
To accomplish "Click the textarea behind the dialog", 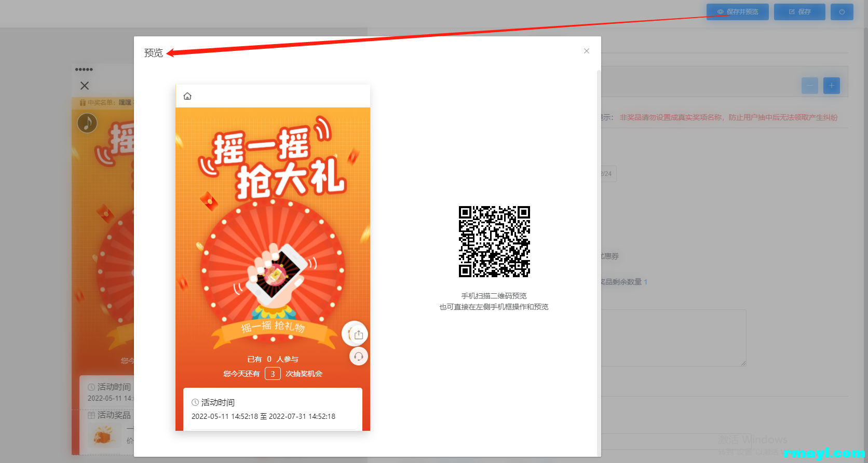I will (x=674, y=338).
